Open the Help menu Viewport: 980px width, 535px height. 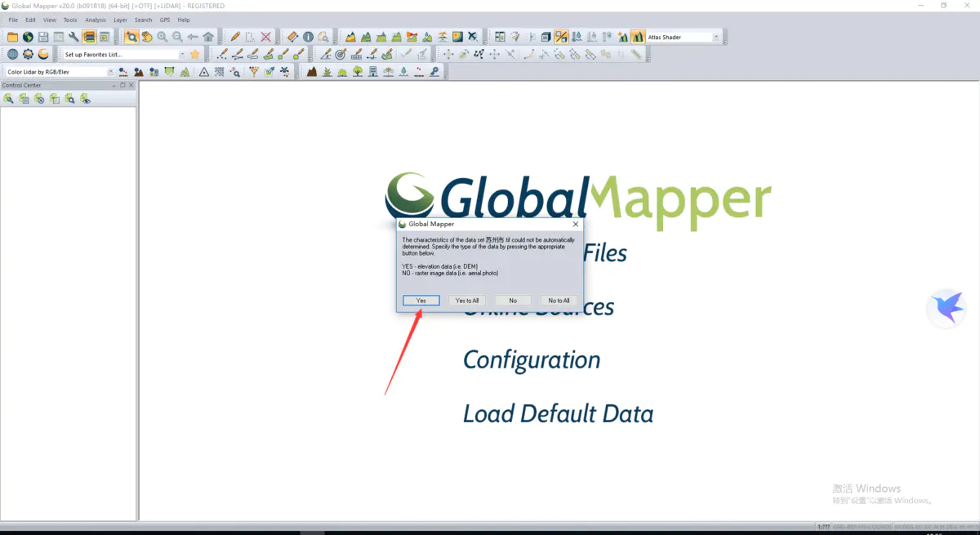(x=183, y=20)
